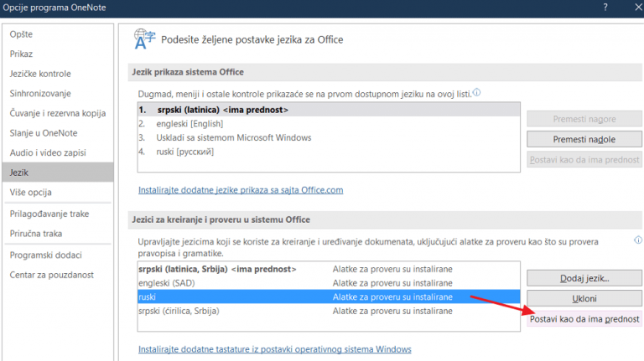The height and width of the screenshot is (361, 644).
Task: Open Prilagođavanje trake settings
Action: point(49,214)
